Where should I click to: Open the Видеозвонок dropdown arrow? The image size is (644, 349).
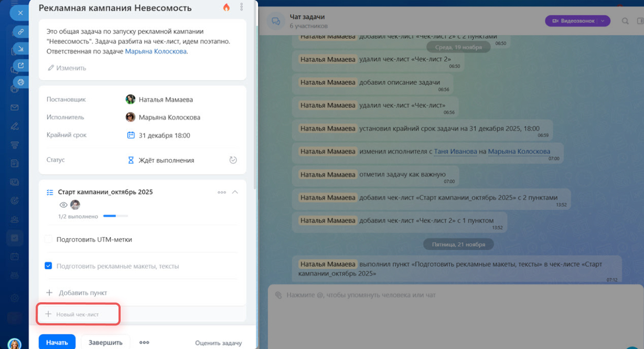(603, 21)
